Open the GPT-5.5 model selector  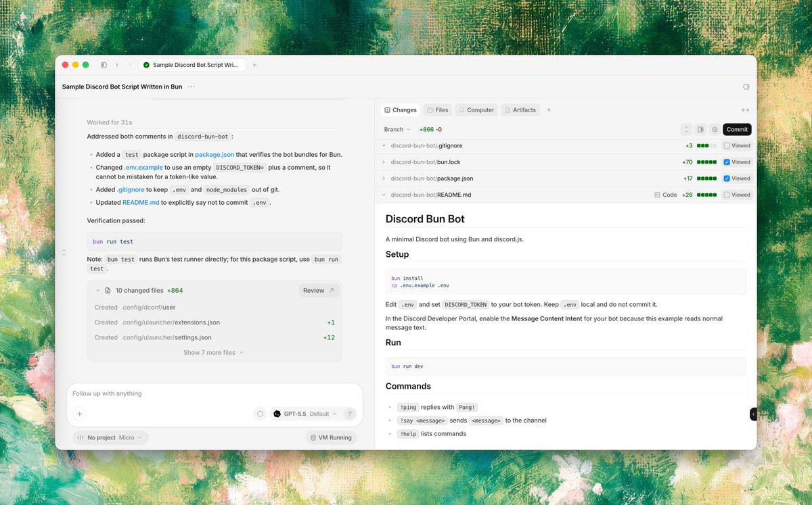(x=304, y=414)
